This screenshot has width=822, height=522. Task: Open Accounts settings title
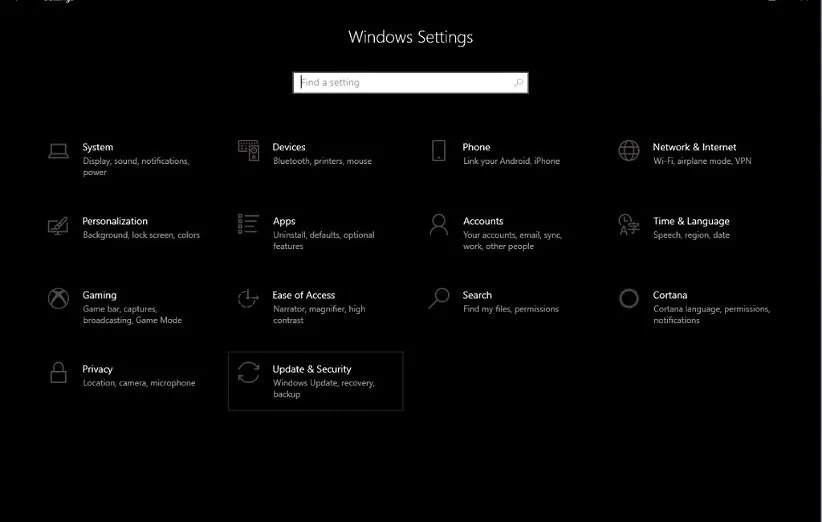point(483,221)
